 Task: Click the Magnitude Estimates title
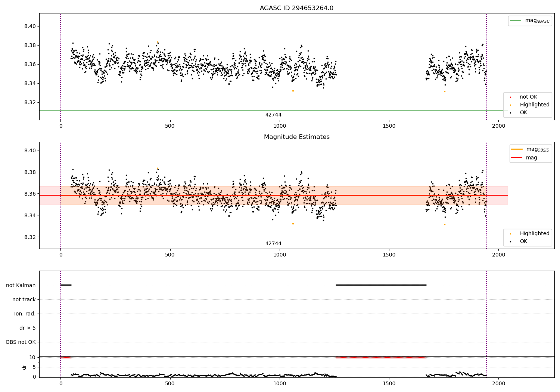coord(296,137)
